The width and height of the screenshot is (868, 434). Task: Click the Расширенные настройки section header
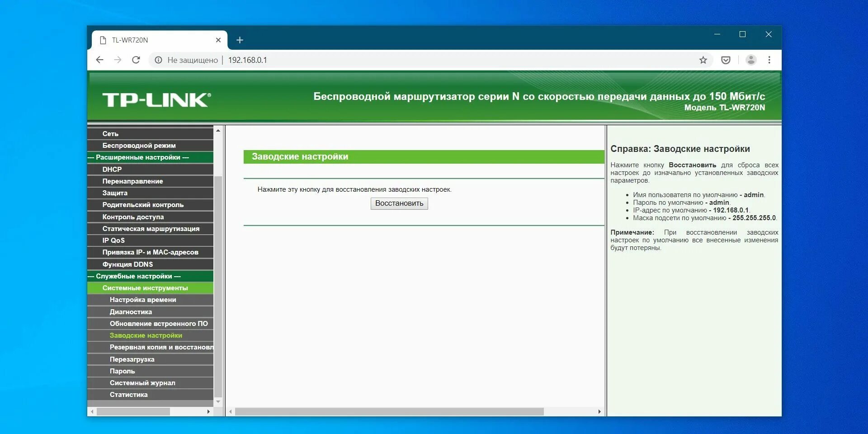[x=150, y=157]
